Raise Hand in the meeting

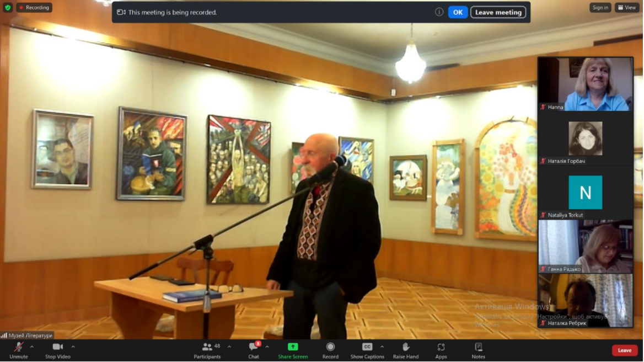coord(405,350)
